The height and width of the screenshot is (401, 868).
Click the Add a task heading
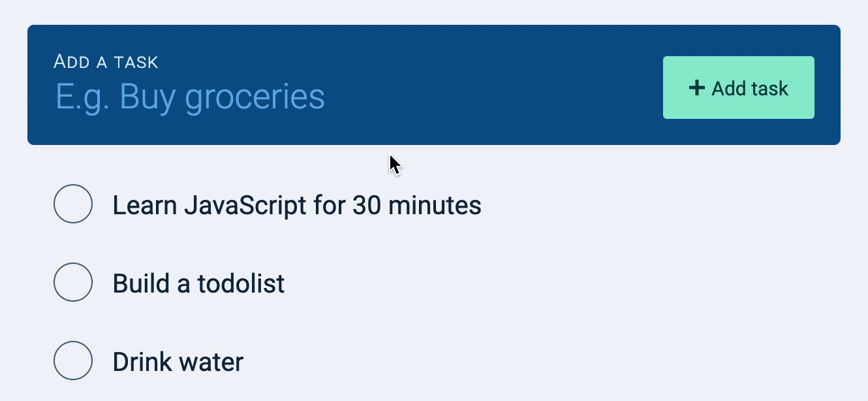106,61
